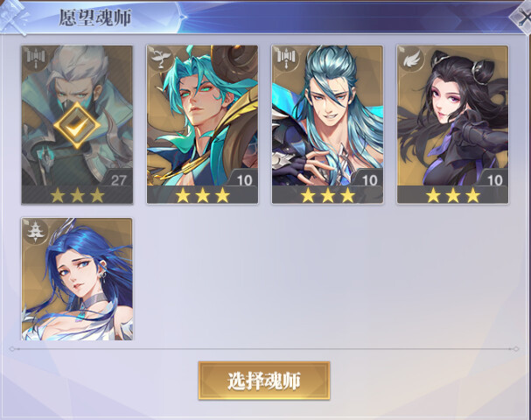Screen dimensions: 531x420
Task: Click the horizontal divider line above 选择魂师
Action: pyautogui.click(x=264, y=348)
